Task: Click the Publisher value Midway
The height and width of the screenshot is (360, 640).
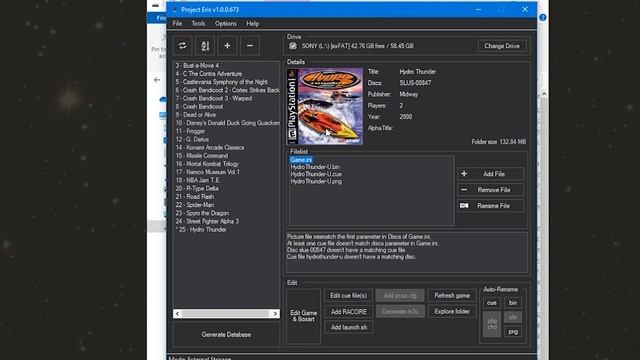Action: (409, 94)
